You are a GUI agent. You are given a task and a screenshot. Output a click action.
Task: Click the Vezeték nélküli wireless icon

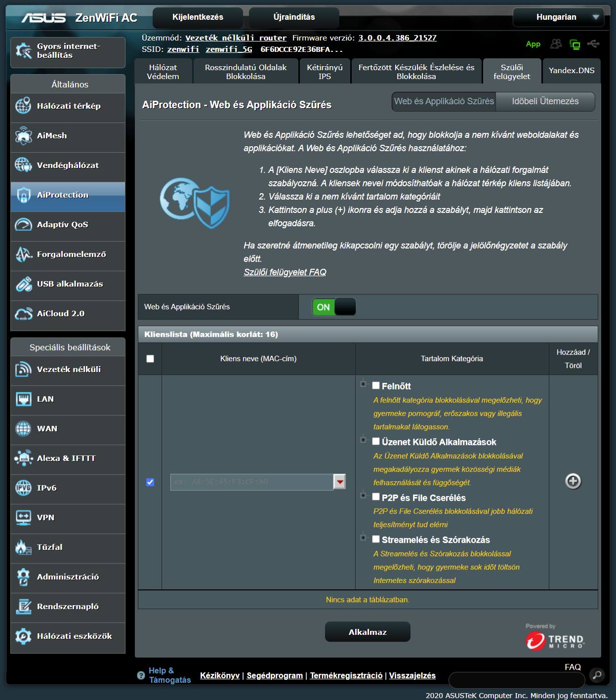23,370
